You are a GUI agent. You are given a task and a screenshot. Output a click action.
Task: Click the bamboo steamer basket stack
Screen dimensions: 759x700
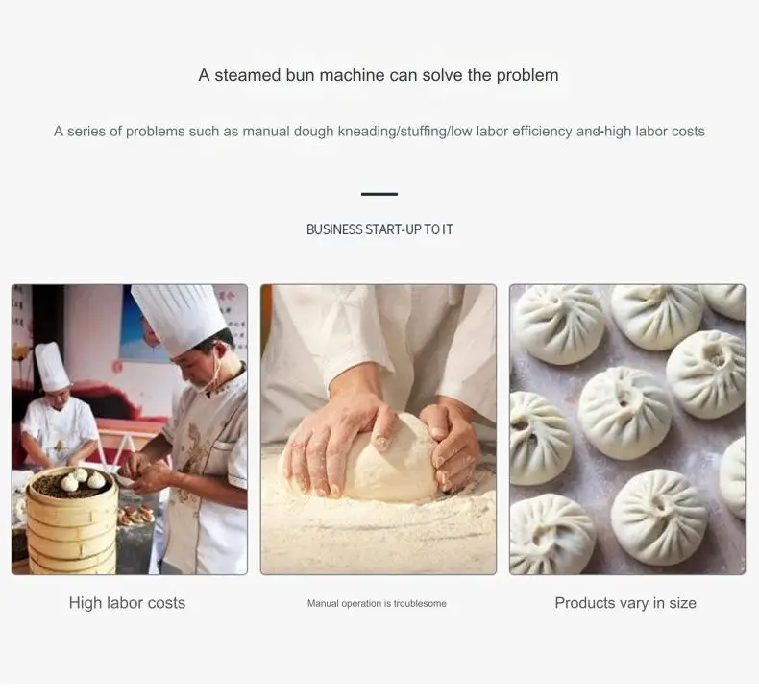click(72, 522)
